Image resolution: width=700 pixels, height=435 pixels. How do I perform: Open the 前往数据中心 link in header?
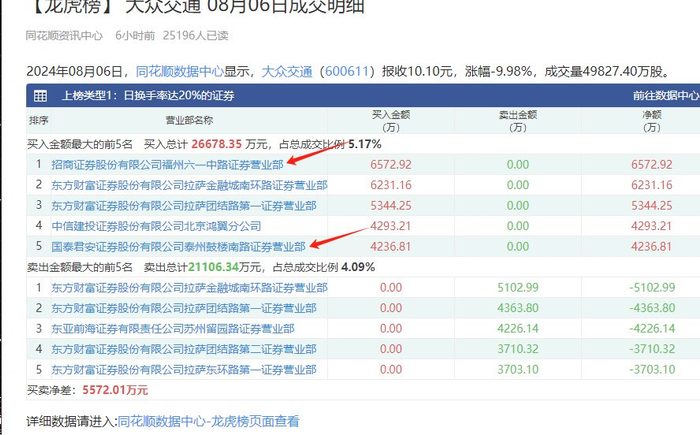pos(666,96)
